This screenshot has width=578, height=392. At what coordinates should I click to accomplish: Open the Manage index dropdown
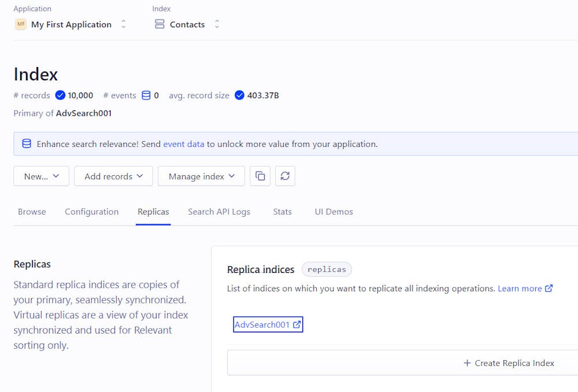[201, 176]
